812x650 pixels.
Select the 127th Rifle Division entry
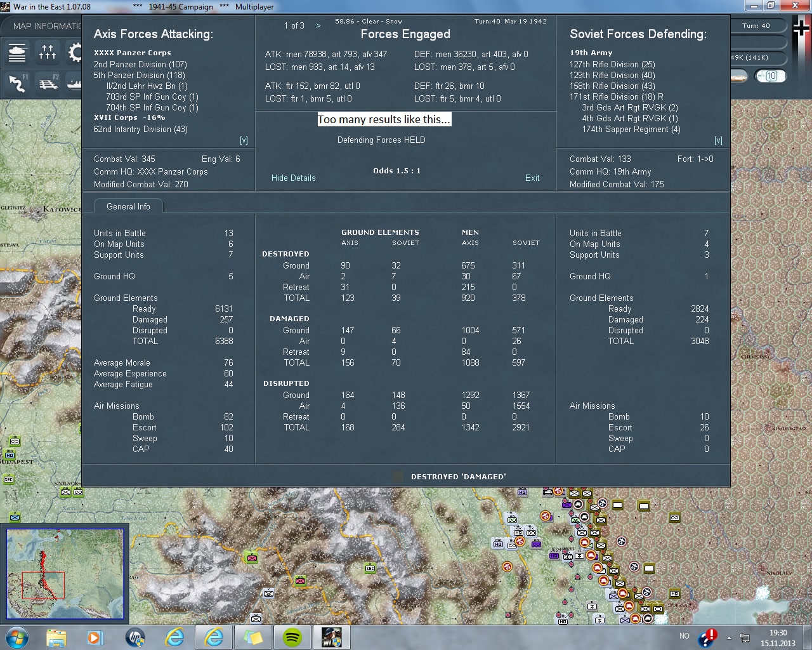612,64
